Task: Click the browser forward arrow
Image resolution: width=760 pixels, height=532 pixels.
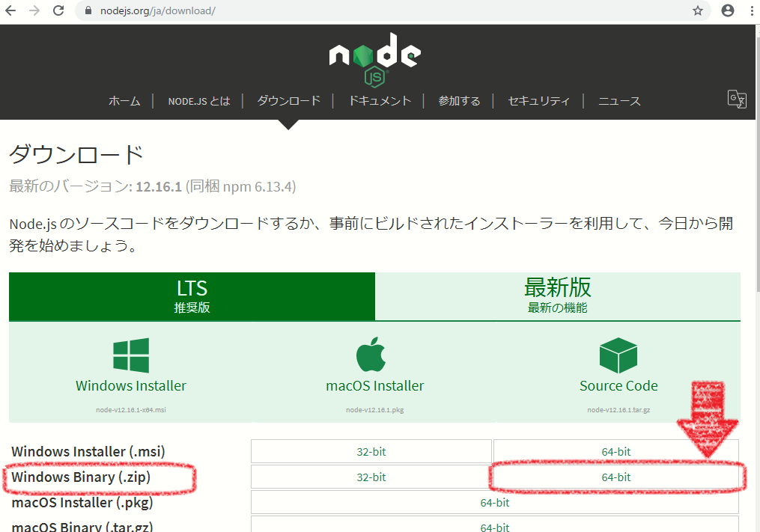Action: pos(34,10)
